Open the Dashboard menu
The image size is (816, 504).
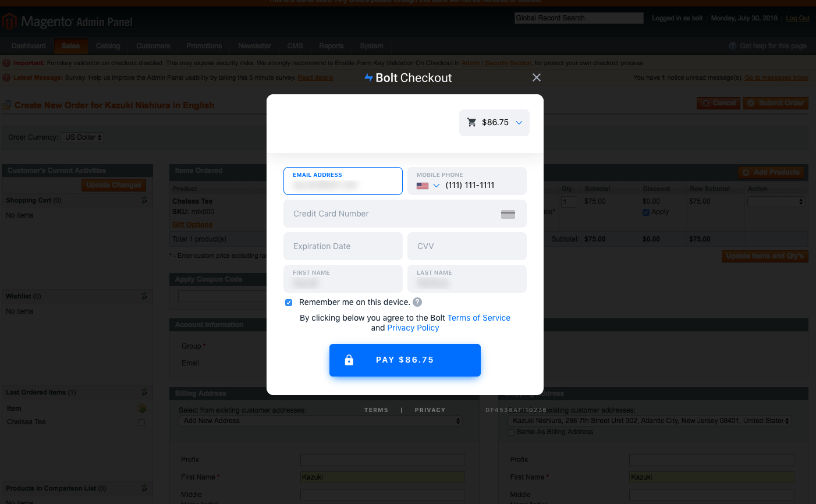pyautogui.click(x=29, y=46)
